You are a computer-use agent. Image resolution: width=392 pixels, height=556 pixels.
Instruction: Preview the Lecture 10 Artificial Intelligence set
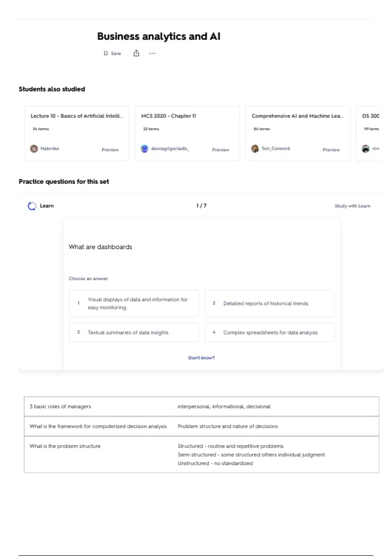(x=110, y=150)
